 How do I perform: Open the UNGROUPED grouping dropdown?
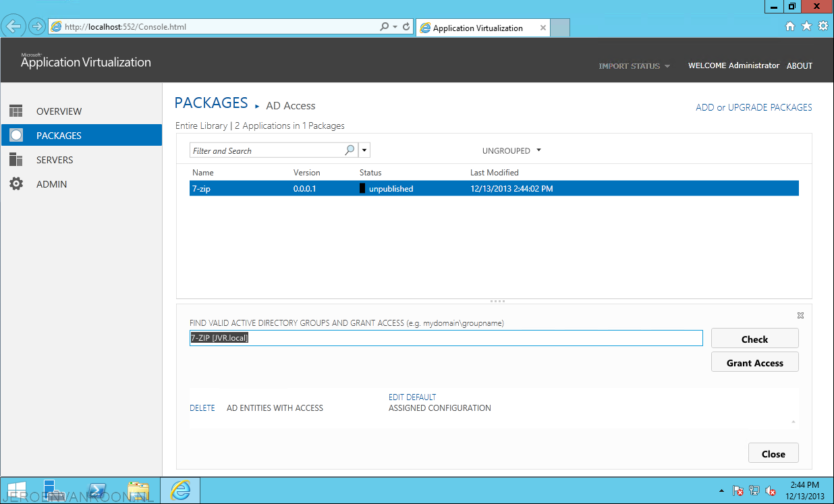[x=511, y=150]
